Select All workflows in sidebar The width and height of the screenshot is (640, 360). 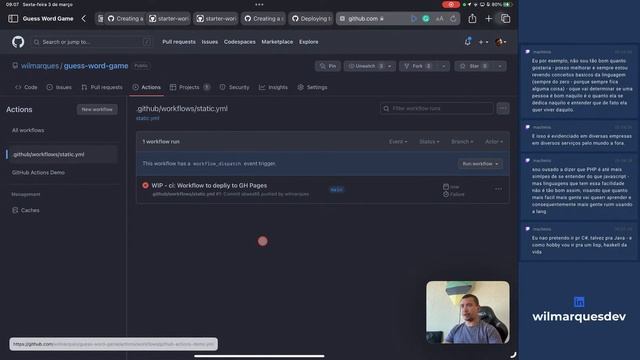pos(28,130)
